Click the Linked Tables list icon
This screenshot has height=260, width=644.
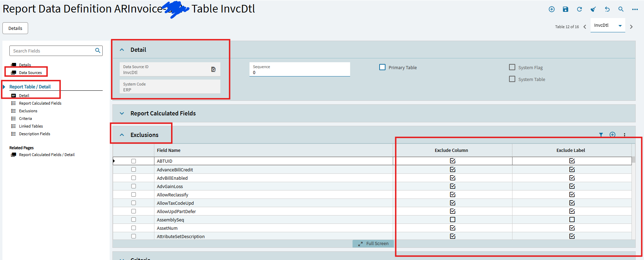coord(14,126)
